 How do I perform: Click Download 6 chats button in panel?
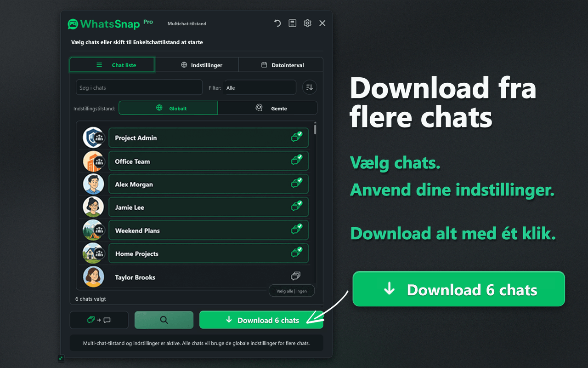pos(261,320)
